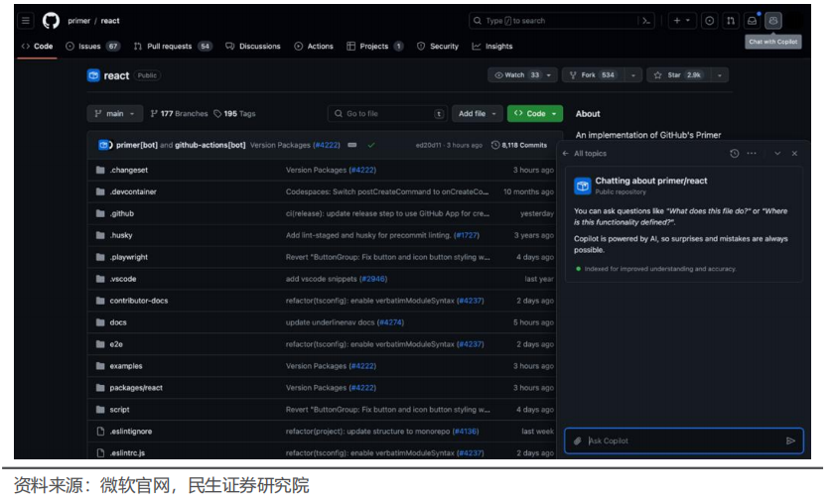Open the contributor-docs folder
The width and height of the screenshot is (834, 504).
[139, 301]
